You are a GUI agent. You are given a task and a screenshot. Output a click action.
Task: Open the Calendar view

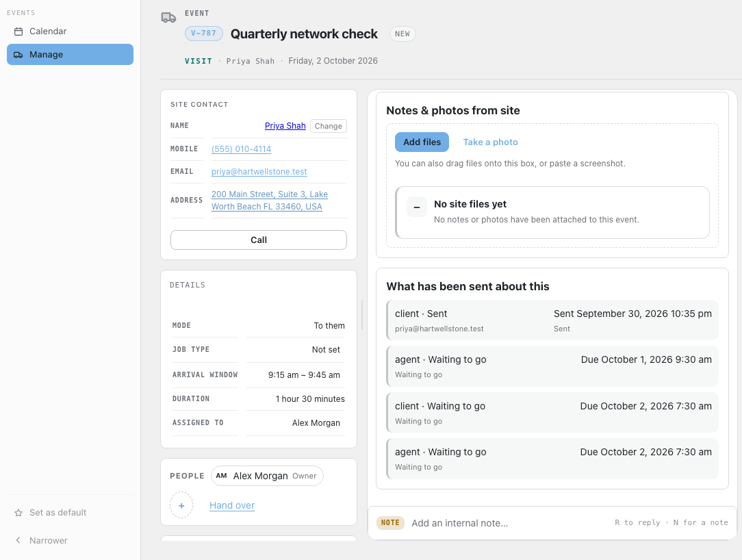(70, 31)
